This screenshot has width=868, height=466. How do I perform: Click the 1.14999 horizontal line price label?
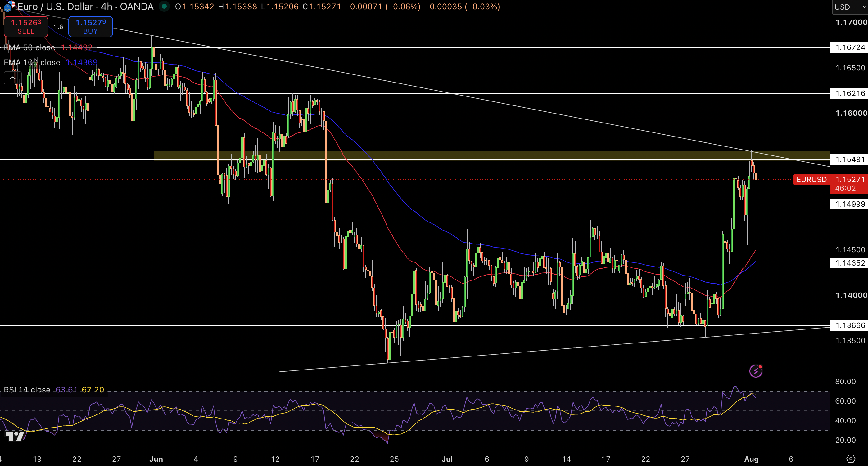click(x=849, y=204)
